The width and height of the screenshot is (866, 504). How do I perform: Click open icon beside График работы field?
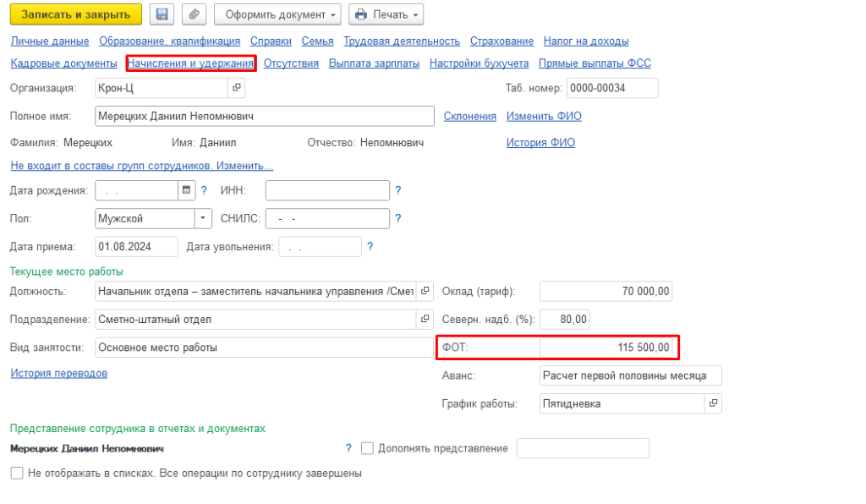(x=714, y=403)
